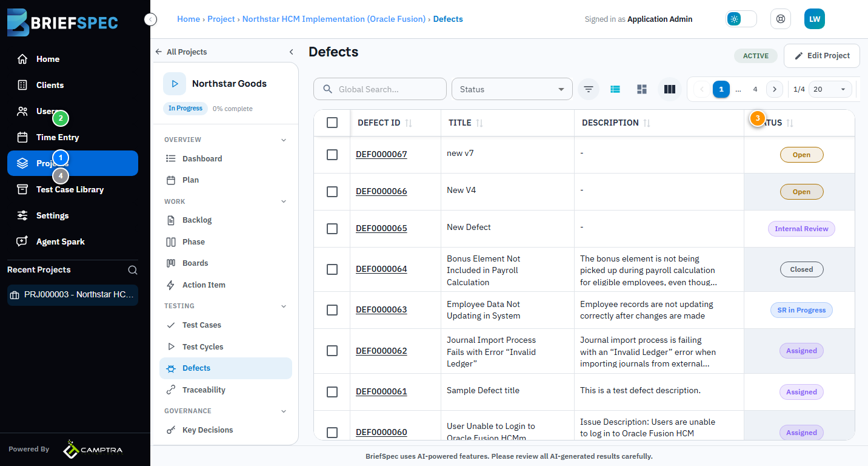Click the Time Entry calendar icon
The image size is (868, 466).
point(22,137)
